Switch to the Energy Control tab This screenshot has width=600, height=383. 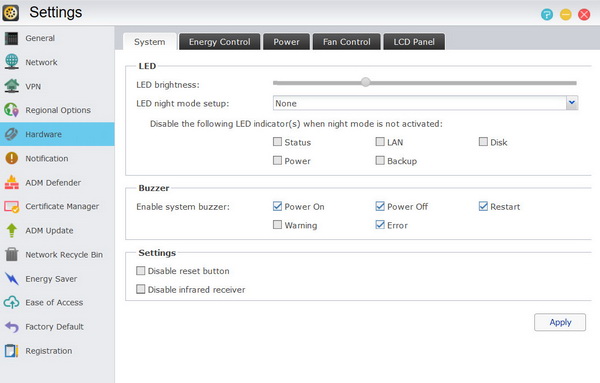pyautogui.click(x=219, y=42)
